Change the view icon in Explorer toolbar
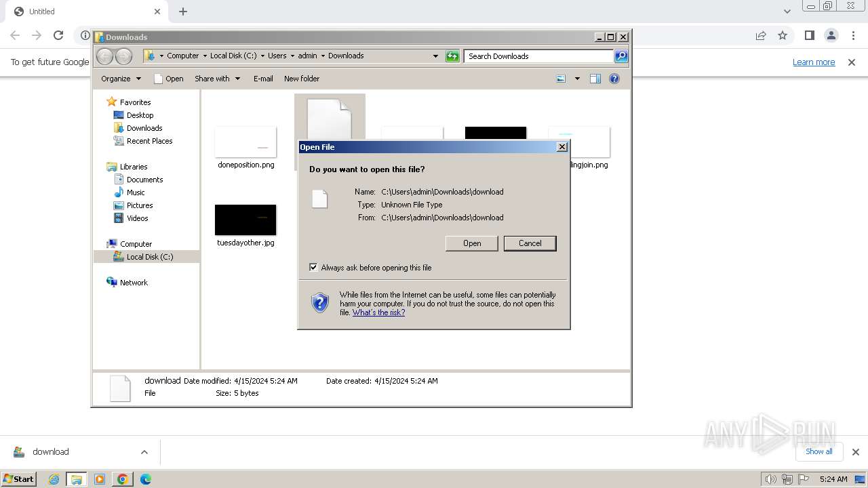Viewport: 868px width, 488px height. [x=561, y=79]
